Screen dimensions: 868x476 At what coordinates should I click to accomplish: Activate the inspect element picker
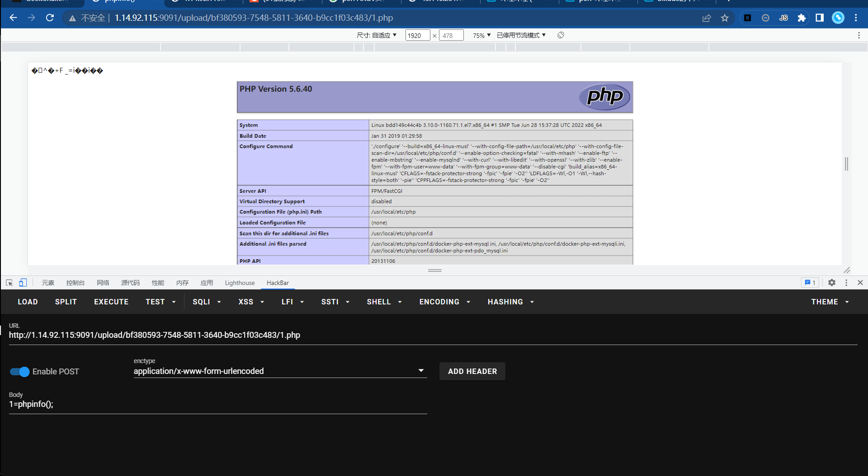click(9, 283)
